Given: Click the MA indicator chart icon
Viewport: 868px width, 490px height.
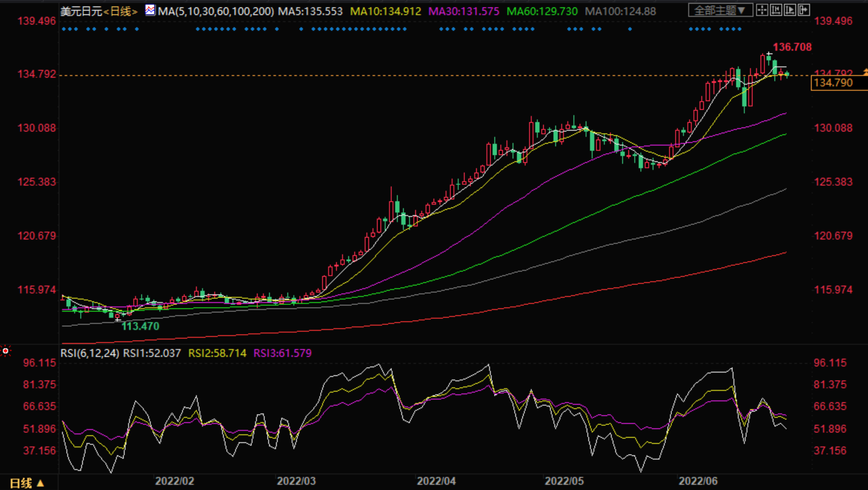Looking at the screenshot, I should (x=150, y=10).
